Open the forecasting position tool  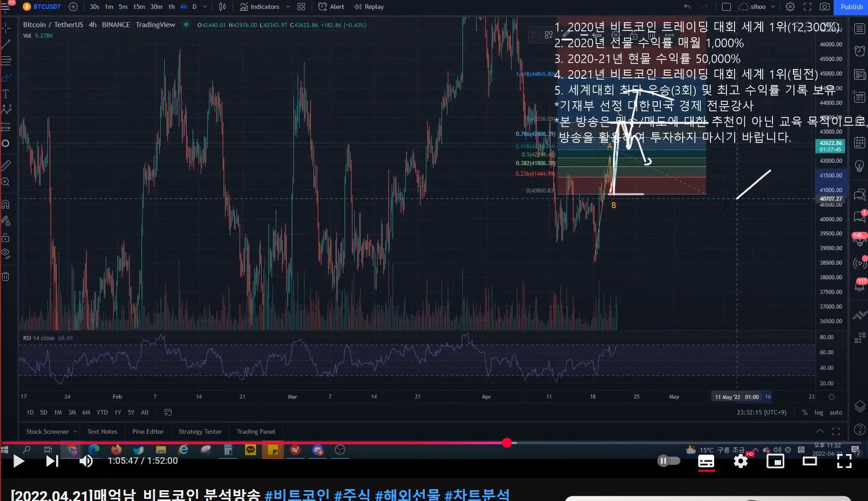pos(6,127)
